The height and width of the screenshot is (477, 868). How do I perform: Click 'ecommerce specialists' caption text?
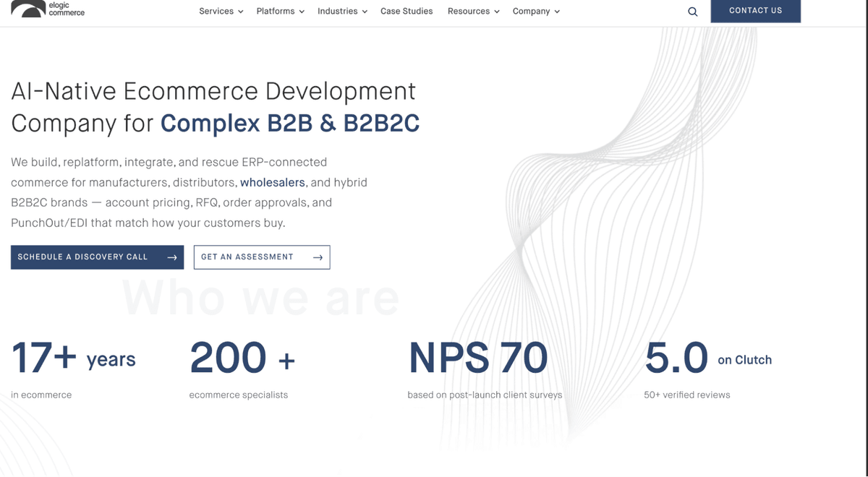[239, 395]
